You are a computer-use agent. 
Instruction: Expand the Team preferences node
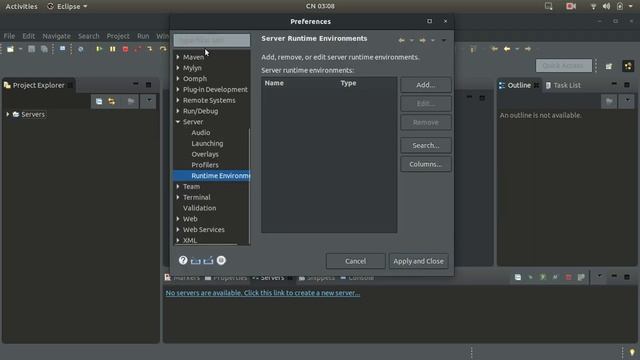[x=178, y=187]
